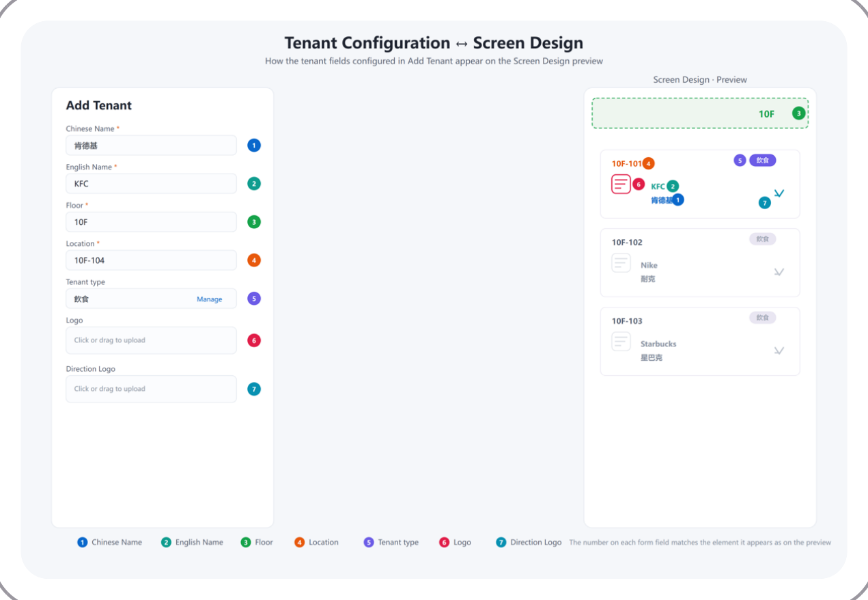Click the Add Tenant heading
The image size is (868, 600).
(99, 105)
